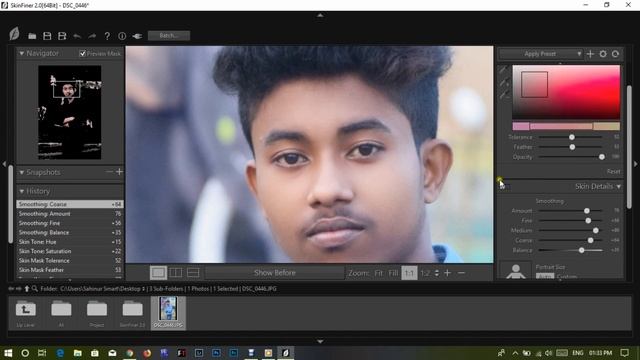Select history entry Skin Tone: Saturation
The image size is (640, 360).
[x=70, y=251]
